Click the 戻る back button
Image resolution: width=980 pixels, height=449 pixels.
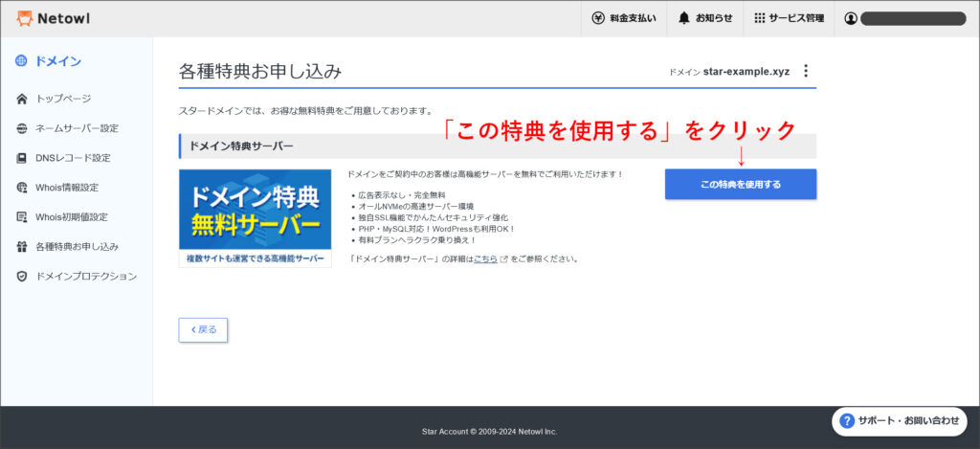pyautogui.click(x=203, y=329)
